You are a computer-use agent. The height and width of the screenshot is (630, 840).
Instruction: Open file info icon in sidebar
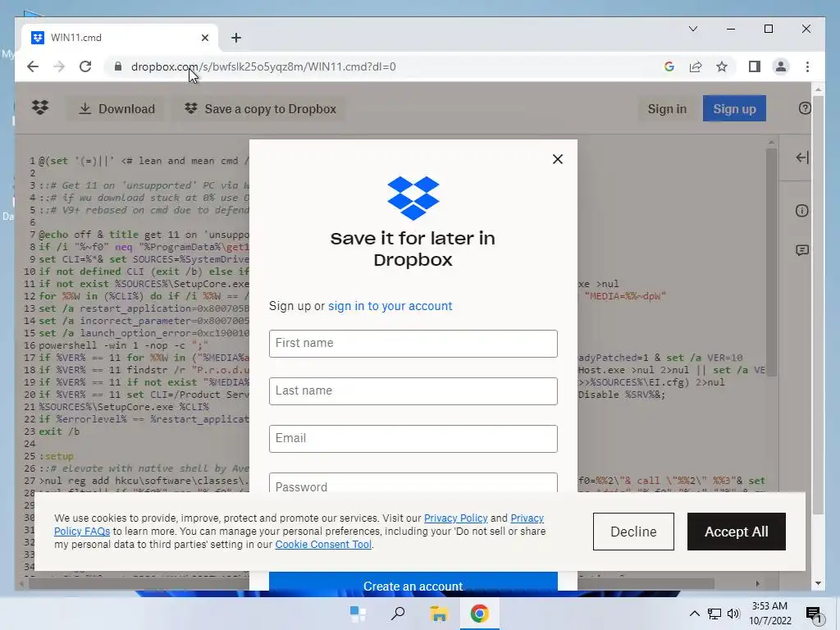802,211
